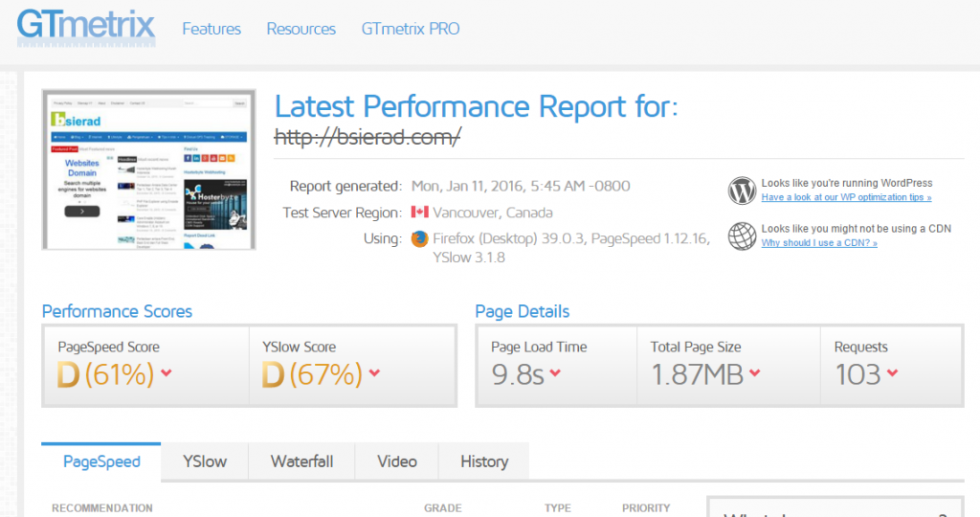
Task: Switch to the YSlow tab
Action: point(205,462)
